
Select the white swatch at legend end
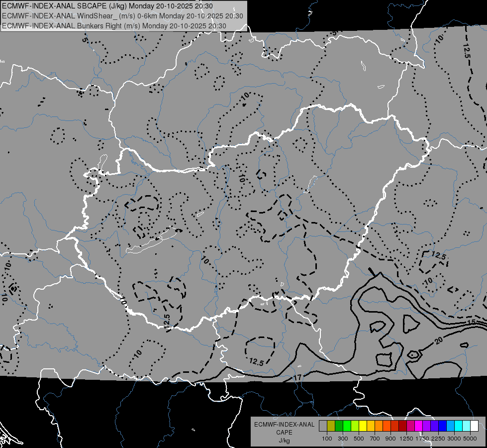point(475,426)
